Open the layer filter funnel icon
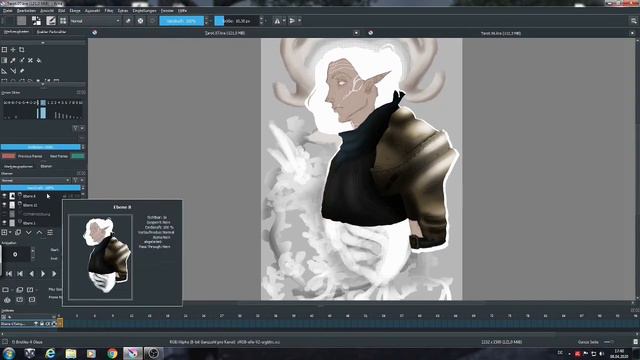 point(76,180)
